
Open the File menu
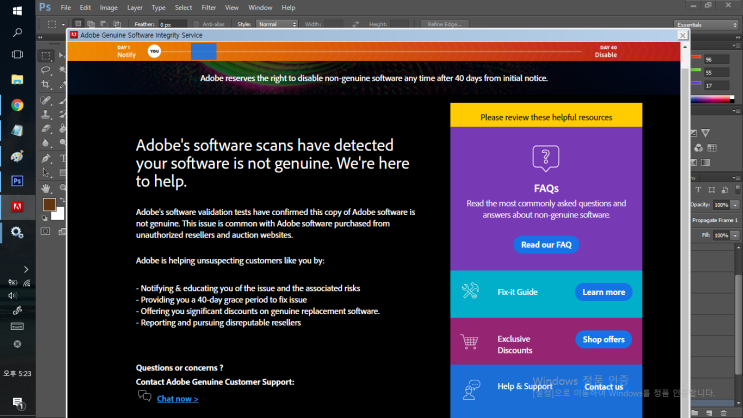pos(65,8)
